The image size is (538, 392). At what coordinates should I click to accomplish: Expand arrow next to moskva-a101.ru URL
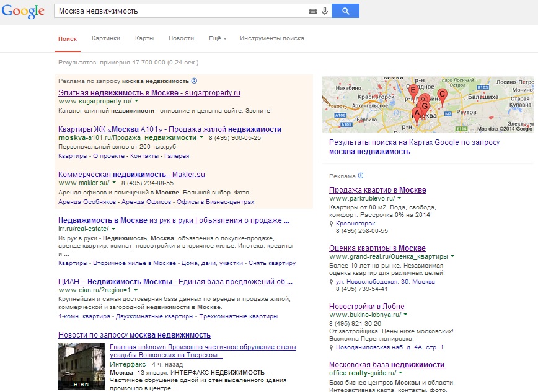201,137
